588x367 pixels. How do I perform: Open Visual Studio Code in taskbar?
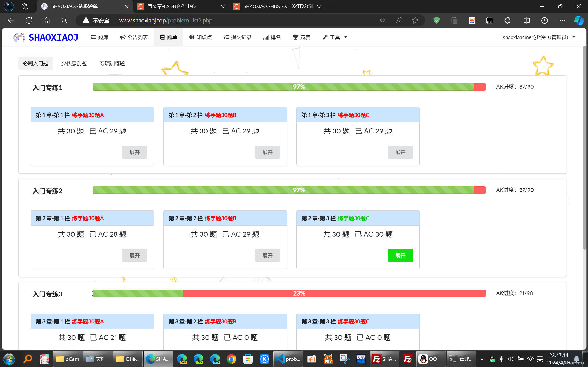coord(288,359)
